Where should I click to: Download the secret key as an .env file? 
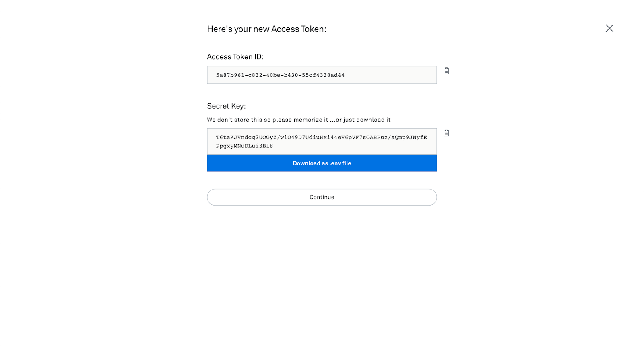coord(322,163)
